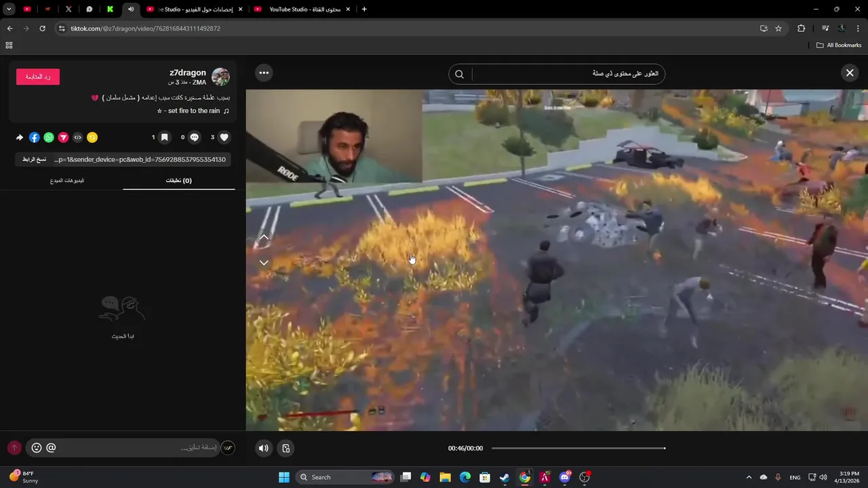Click the taskbar Search box

coord(347,477)
